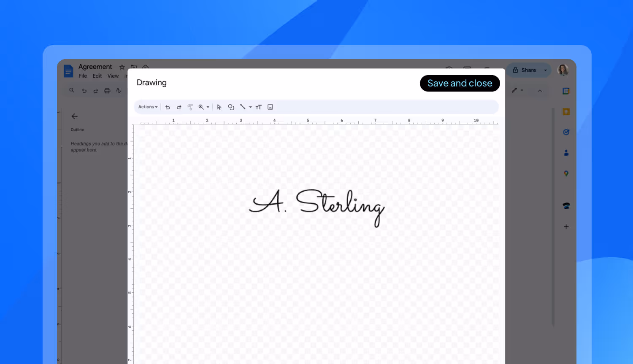
Task: Star the Agreement document
Action: click(122, 67)
